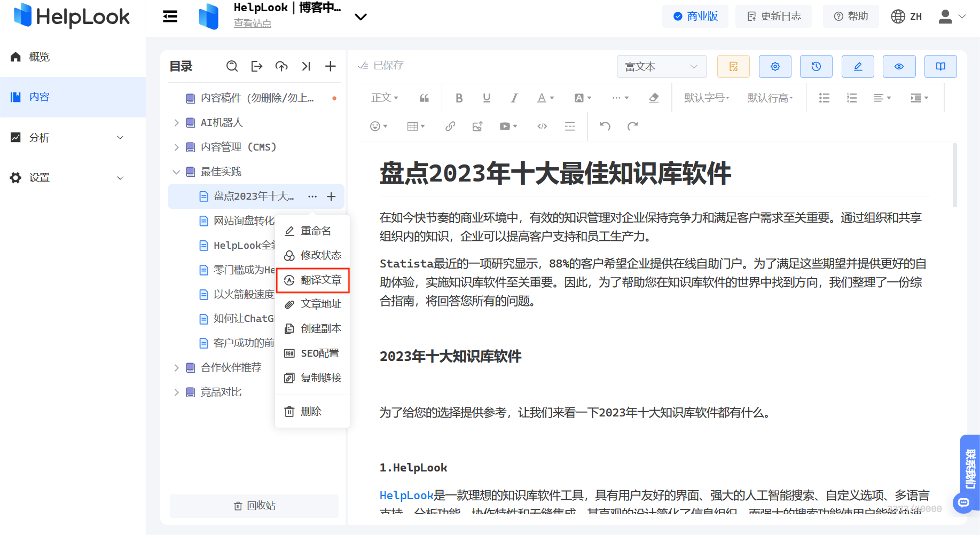Expand the AI机器人 tree section
The image size is (980, 535).
176,122
